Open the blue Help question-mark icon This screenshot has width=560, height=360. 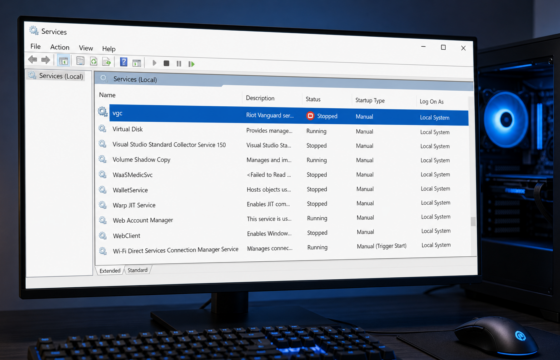coord(124,62)
